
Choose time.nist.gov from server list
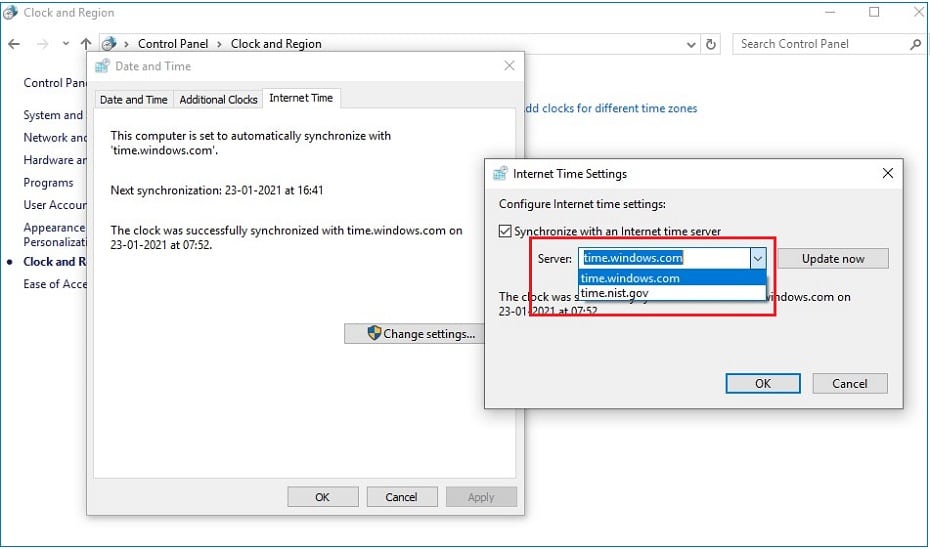pyautogui.click(x=672, y=293)
